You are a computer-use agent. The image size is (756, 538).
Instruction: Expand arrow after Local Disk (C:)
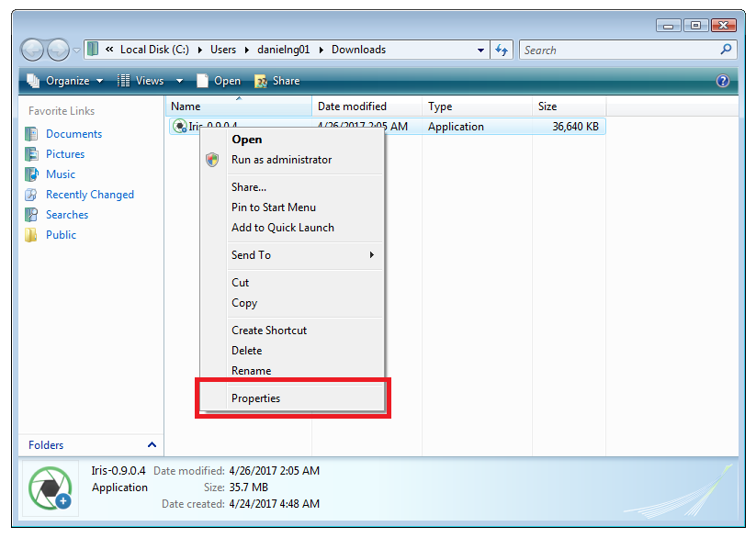coord(199,50)
